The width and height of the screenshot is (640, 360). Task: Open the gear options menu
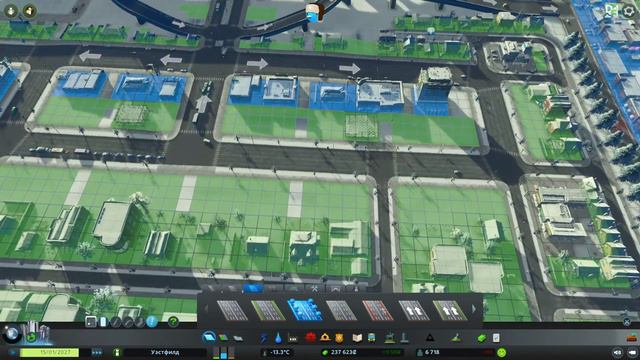629,11
